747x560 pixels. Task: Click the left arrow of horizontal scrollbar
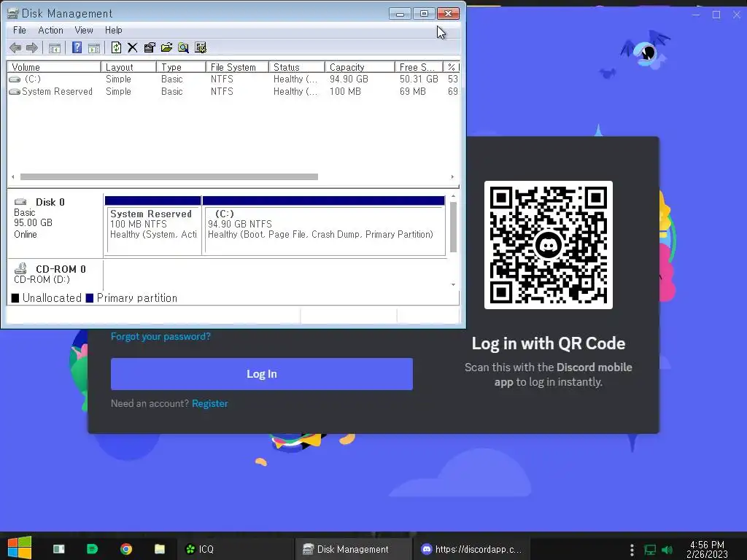(x=13, y=176)
